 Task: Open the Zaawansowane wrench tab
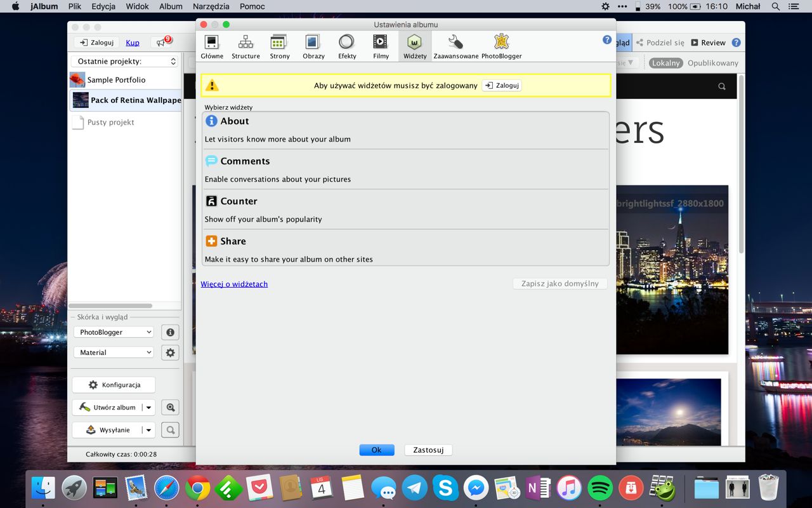[455, 47]
